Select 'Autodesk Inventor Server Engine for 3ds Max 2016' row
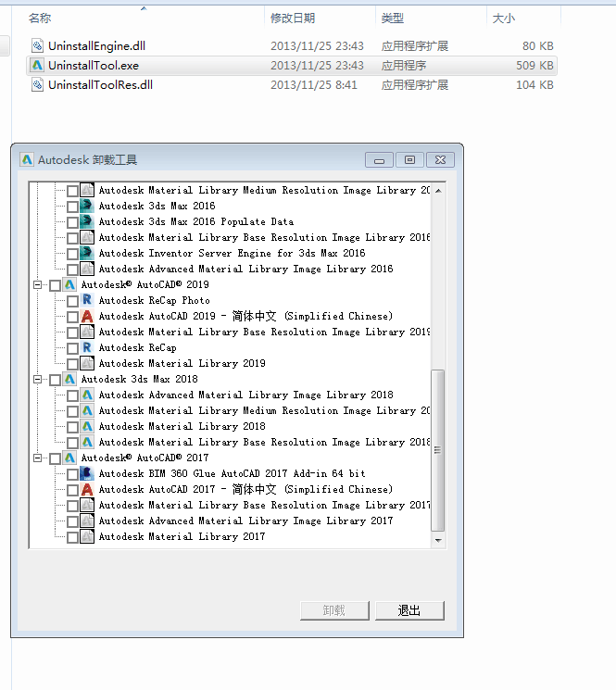This screenshot has height=690, width=616. pyautogui.click(x=232, y=253)
